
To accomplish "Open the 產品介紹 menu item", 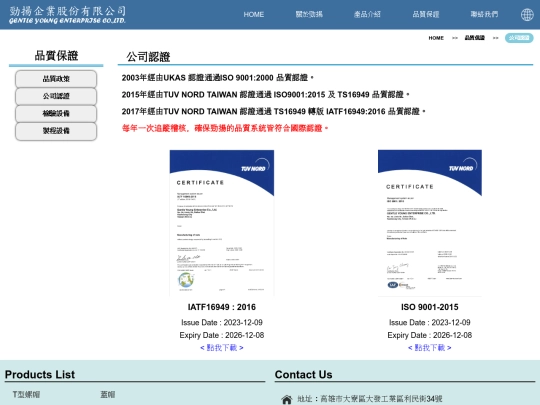I will click(367, 14).
